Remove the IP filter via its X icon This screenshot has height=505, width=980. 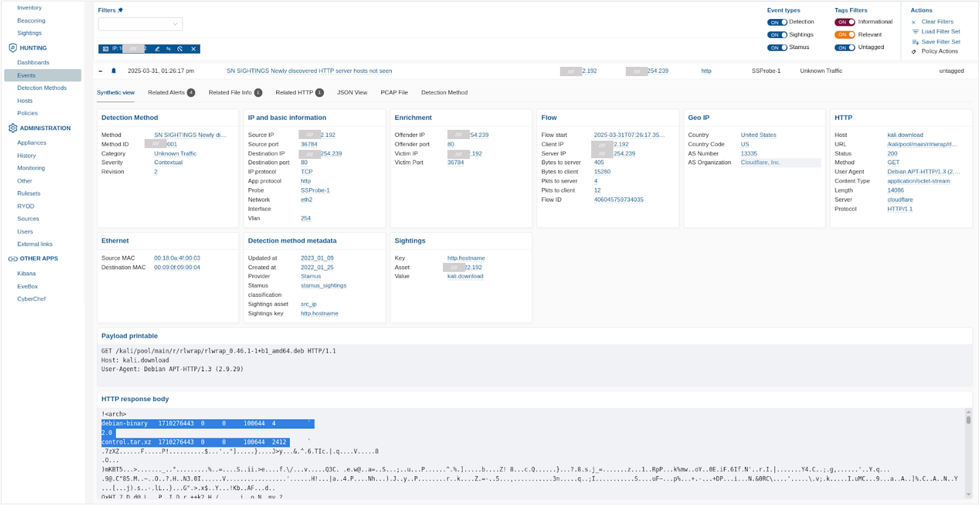tap(193, 49)
